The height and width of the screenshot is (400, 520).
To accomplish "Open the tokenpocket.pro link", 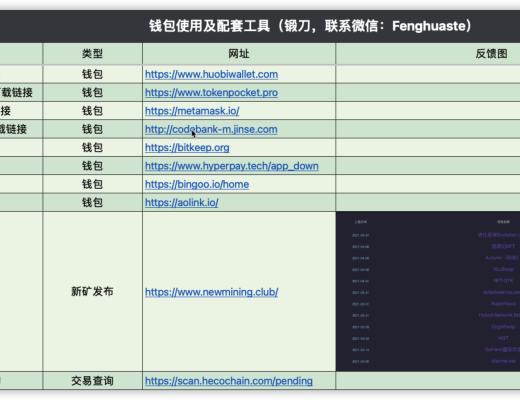I will tap(211, 92).
